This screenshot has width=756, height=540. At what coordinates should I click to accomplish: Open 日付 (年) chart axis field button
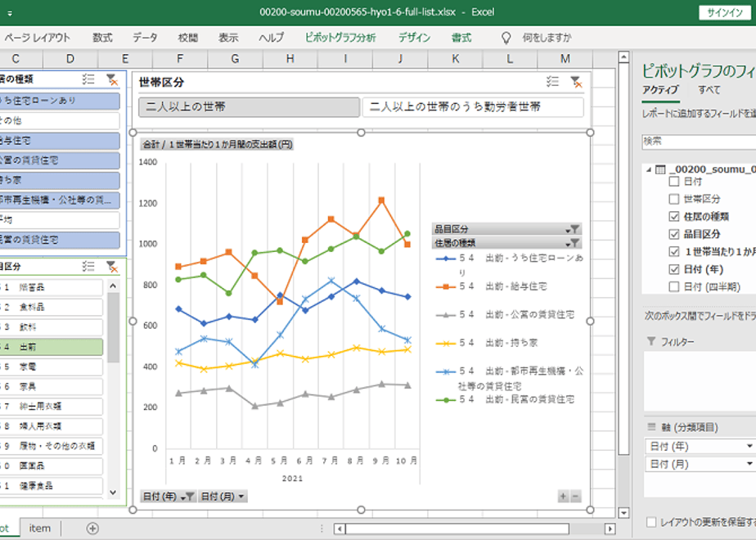click(x=169, y=496)
